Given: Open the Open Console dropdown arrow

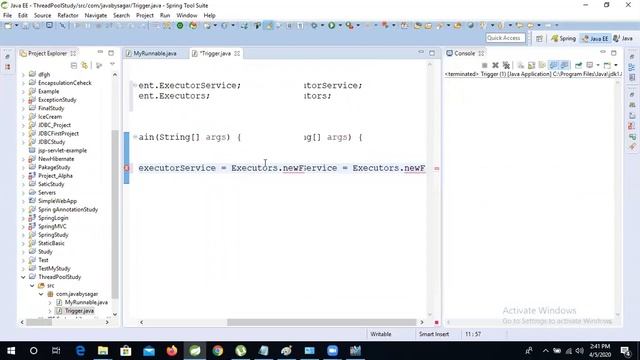Looking at the screenshot, I should pyautogui.click(x=616, y=65).
